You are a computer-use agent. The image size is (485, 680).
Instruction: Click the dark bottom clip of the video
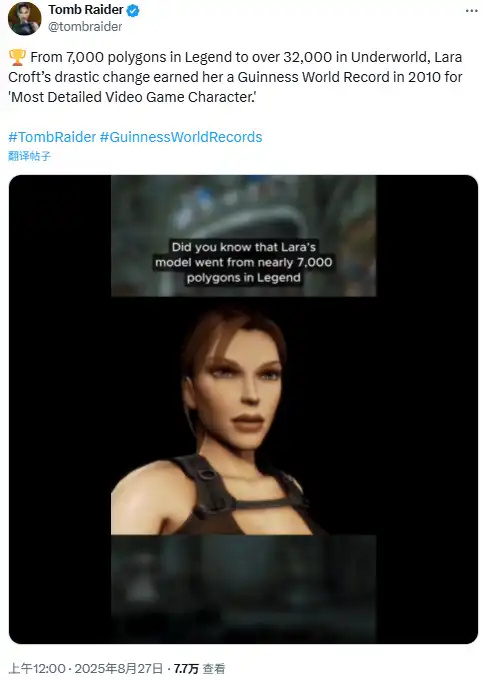243,582
